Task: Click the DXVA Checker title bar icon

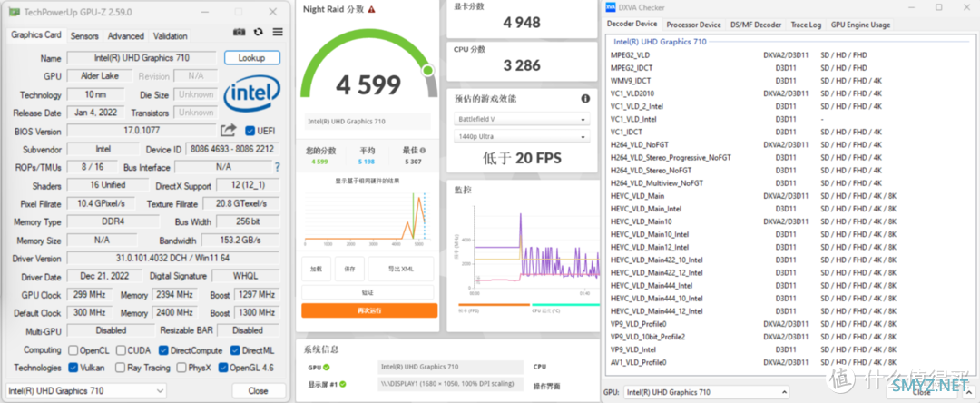Action: [610, 7]
